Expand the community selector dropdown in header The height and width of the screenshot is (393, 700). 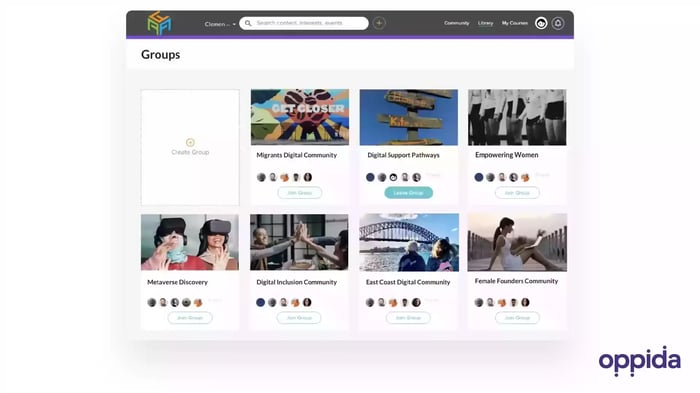pos(220,24)
